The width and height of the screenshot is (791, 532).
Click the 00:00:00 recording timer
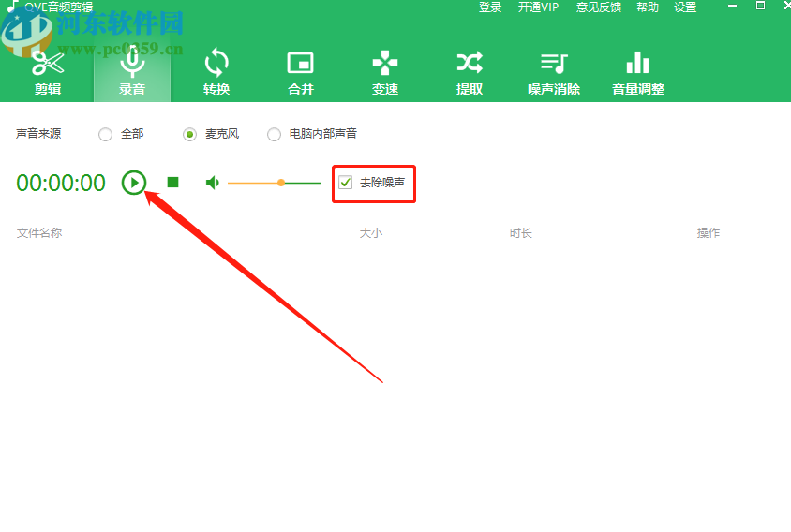tap(61, 183)
